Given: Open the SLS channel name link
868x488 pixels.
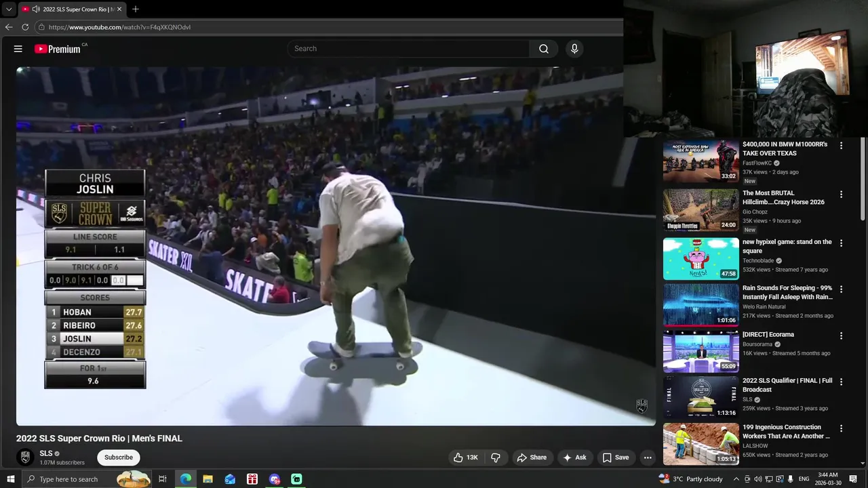Looking at the screenshot, I should point(46,453).
